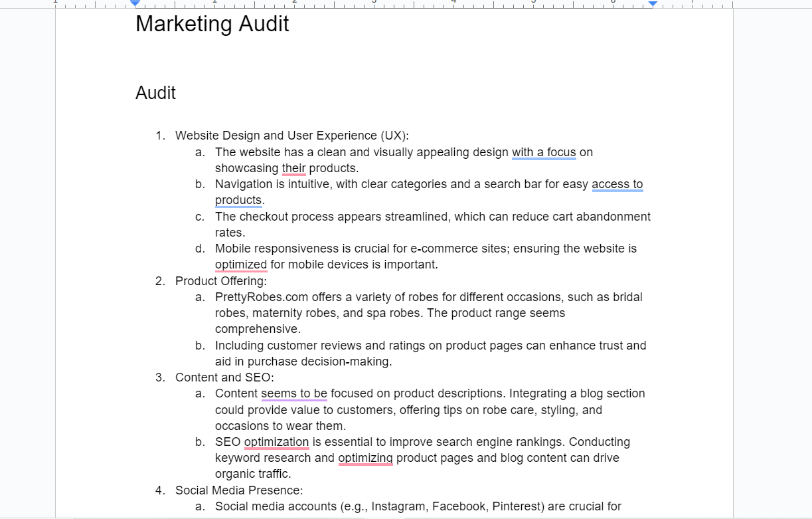Click the 'Content and SEO:' list item
Image resolution: width=812 pixels, height=519 pixels.
[224, 377]
